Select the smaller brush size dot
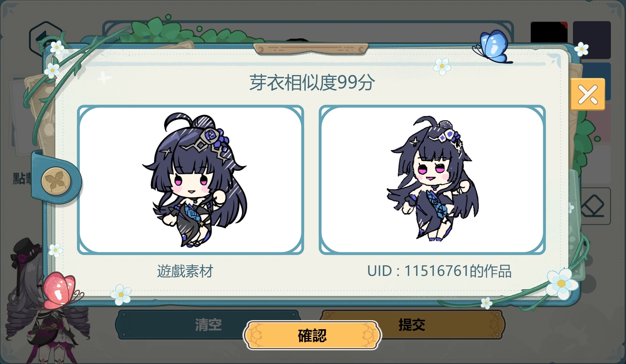Viewport: 626px width, 364px height. tap(588, 260)
